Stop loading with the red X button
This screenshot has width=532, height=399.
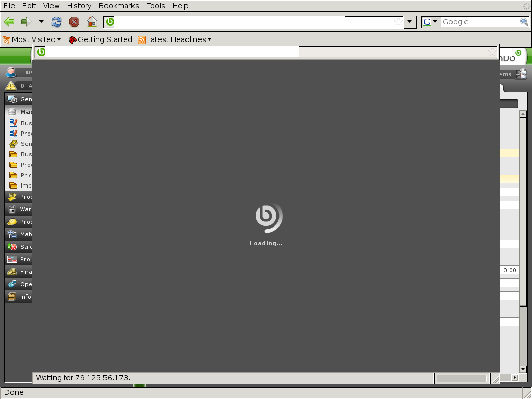74,22
